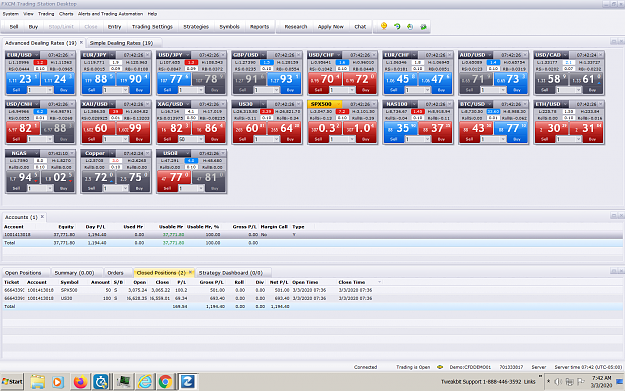Click Links in the taskbar
625x391 pixels.
tap(529, 381)
